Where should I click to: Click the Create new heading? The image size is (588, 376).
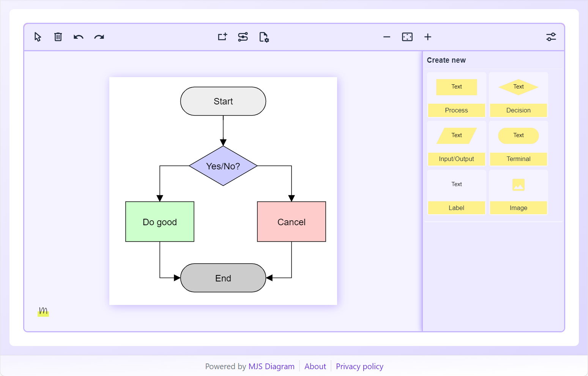coord(446,60)
